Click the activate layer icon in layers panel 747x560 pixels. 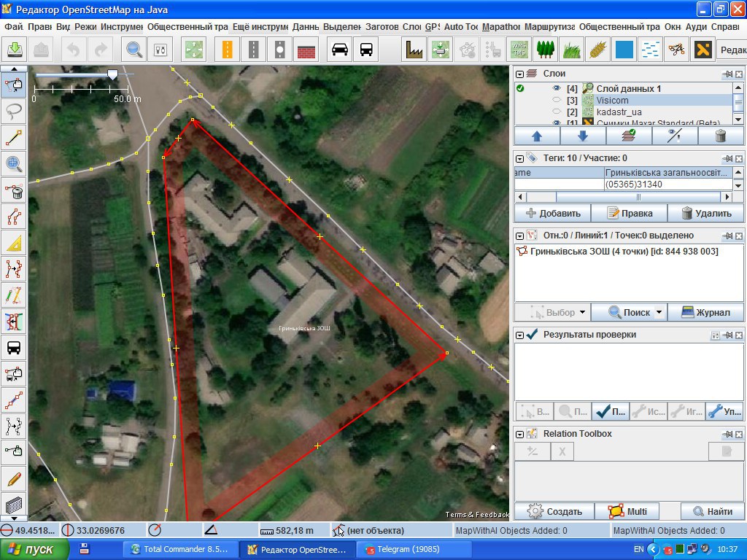coord(629,136)
